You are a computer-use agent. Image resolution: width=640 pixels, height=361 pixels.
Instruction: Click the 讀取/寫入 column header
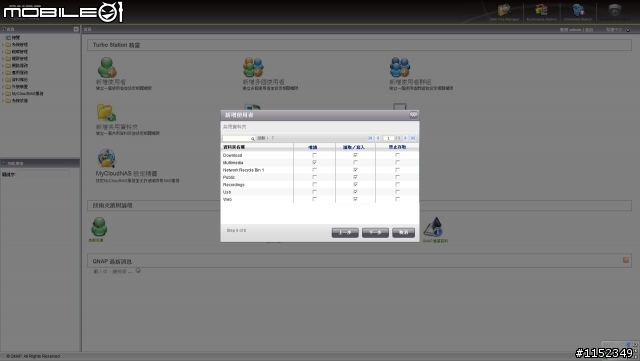click(354, 147)
